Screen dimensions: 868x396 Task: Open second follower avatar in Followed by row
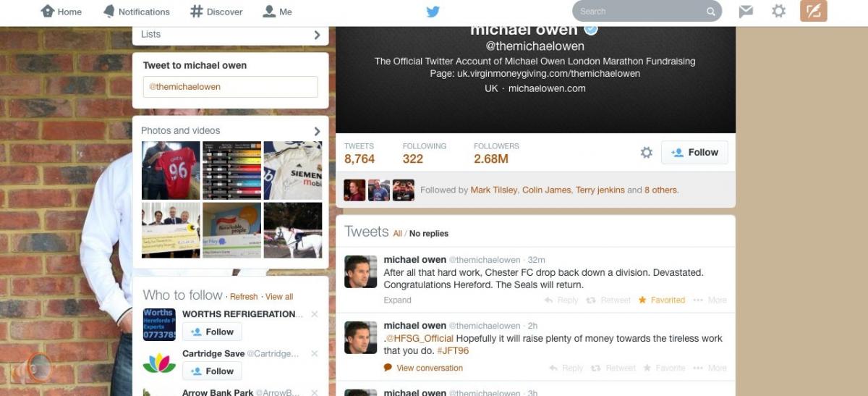(x=379, y=190)
